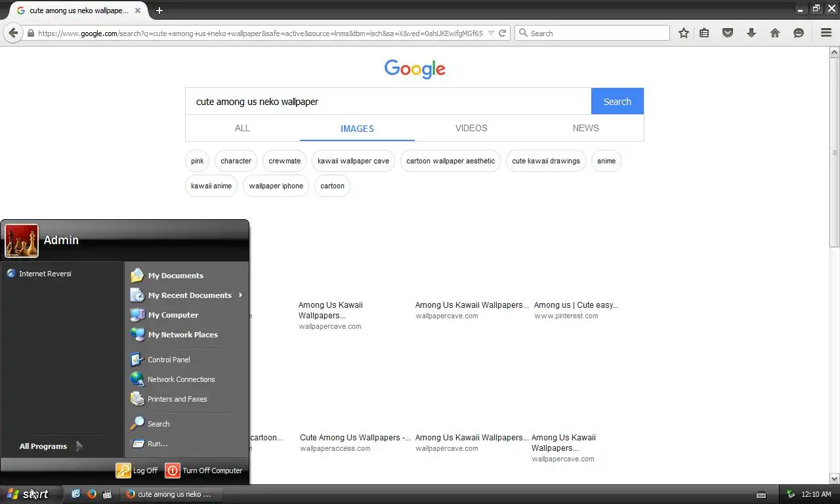Filter by 'wallpaper iphone' chip

(x=276, y=186)
